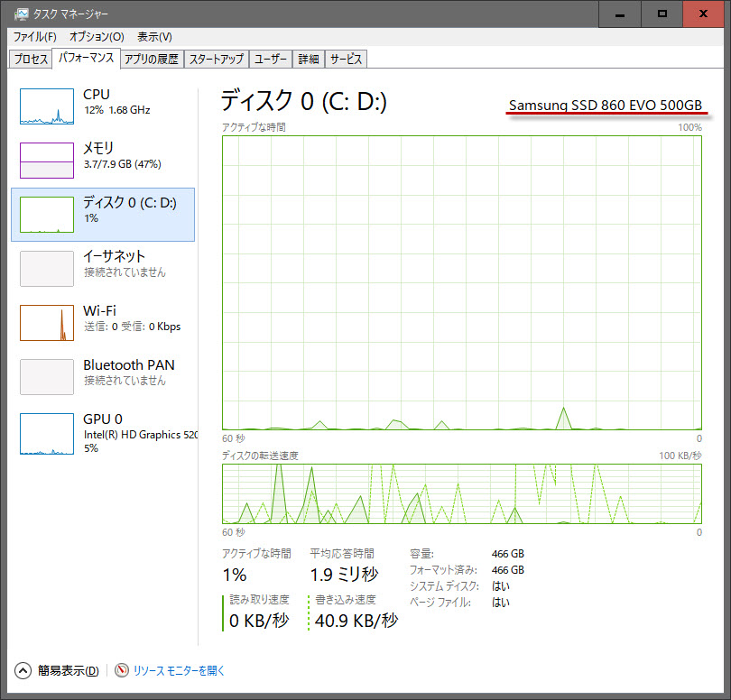Click the アクティブな時間 large graph
This screenshot has width=731, height=700.
coord(462,283)
